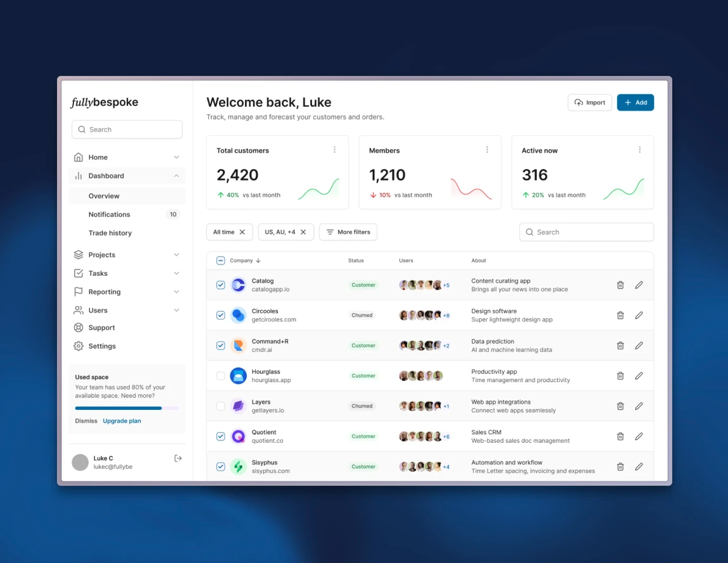
Task: Go to Notifications in sidebar
Action: [127, 214]
